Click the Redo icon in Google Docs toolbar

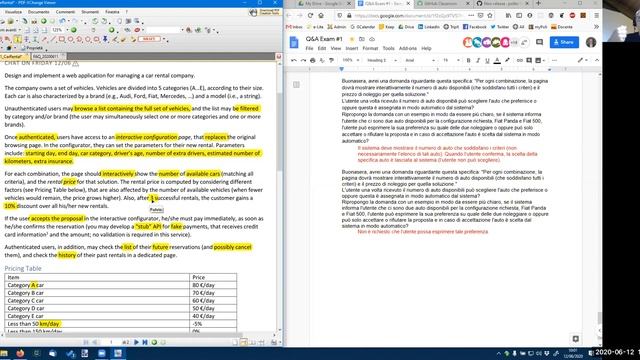coord(303,60)
